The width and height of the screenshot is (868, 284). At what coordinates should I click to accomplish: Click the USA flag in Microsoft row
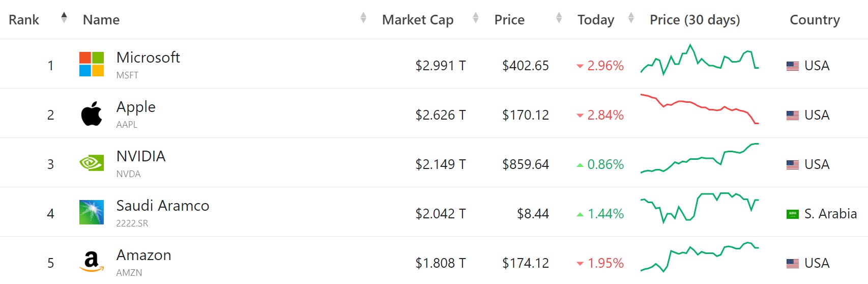[792, 66]
